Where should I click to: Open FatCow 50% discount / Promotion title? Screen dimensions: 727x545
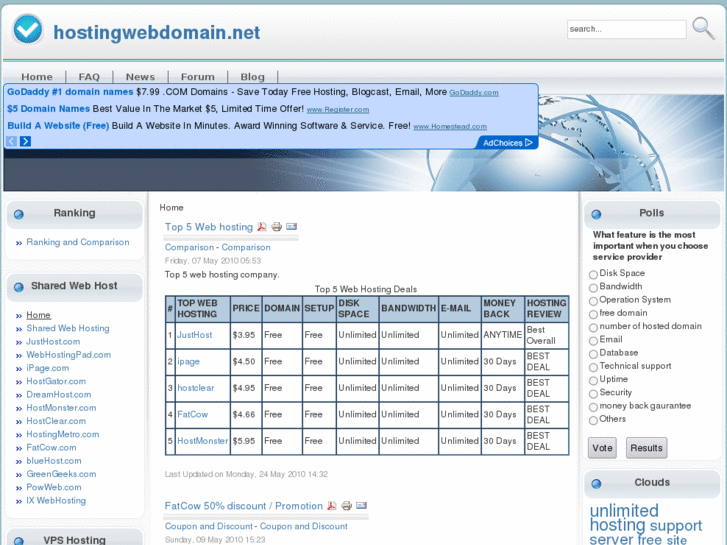[243, 506]
